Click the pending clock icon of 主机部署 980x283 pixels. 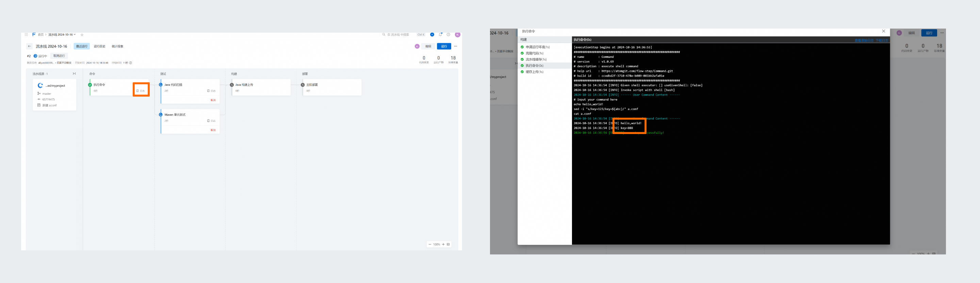point(303,85)
